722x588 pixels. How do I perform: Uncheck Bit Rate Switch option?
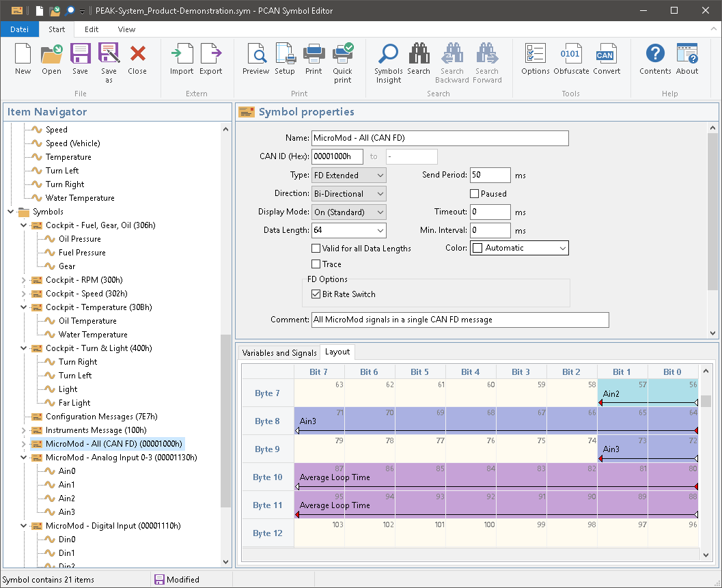(x=316, y=294)
